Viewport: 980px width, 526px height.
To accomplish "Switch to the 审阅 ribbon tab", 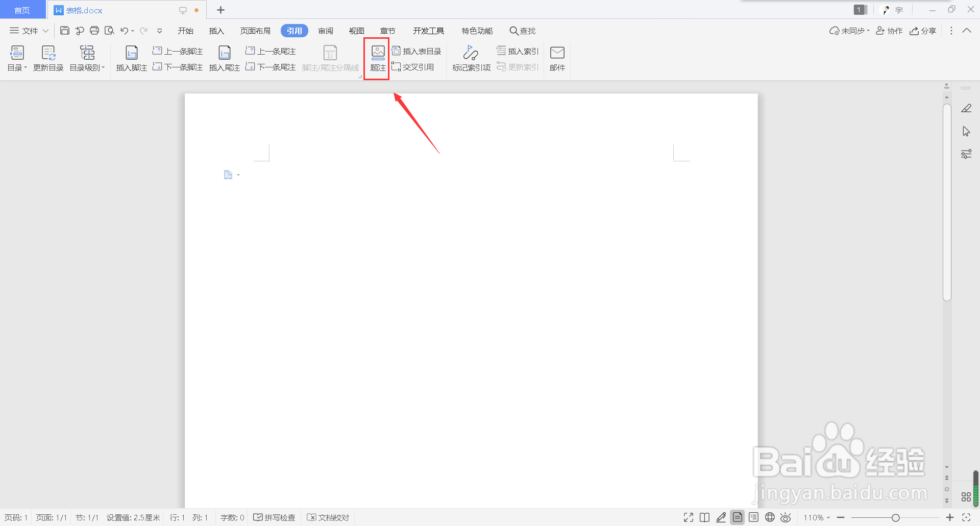I will tap(326, 31).
